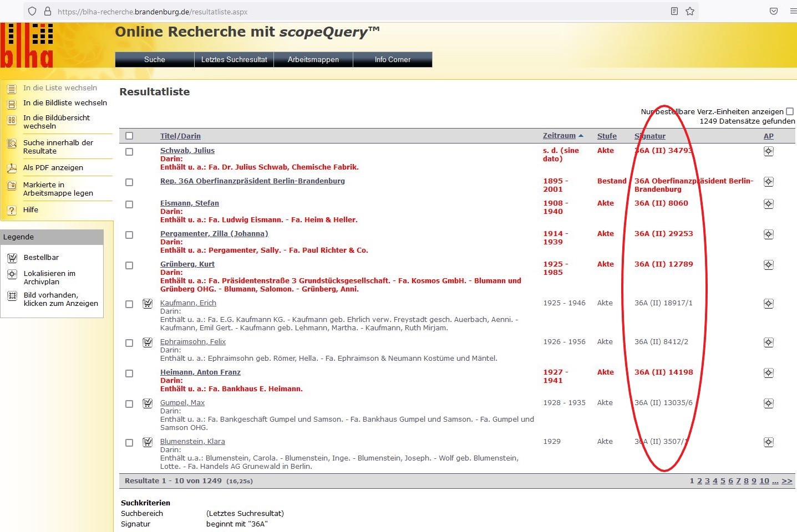The image size is (797, 532).
Task: Open the Letztes Suchresultat tab
Action: [234, 59]
